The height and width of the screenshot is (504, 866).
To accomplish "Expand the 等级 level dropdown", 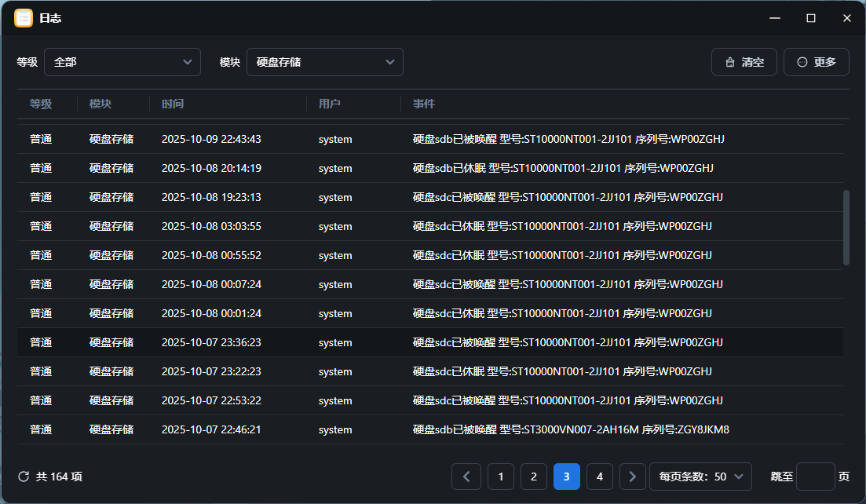I will point(122,62).
